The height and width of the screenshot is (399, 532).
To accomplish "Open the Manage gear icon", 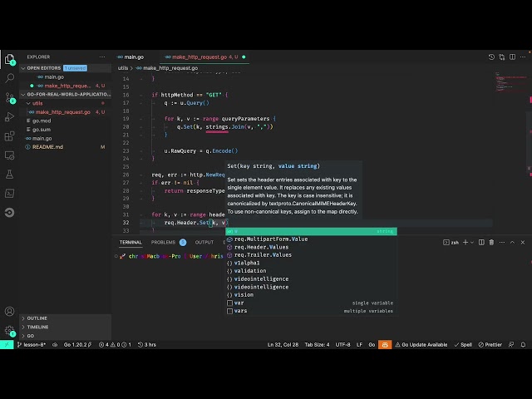I will 9,331.
